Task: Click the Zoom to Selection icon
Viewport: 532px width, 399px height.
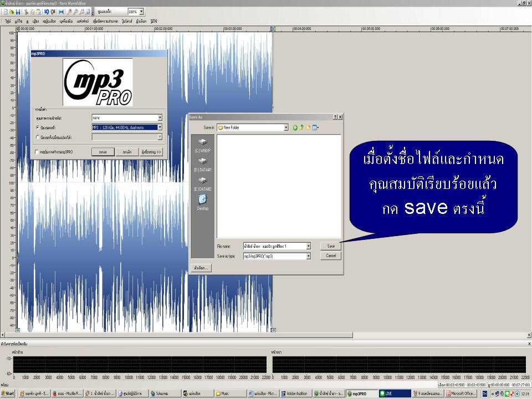Action: click(x=82, y=12)
